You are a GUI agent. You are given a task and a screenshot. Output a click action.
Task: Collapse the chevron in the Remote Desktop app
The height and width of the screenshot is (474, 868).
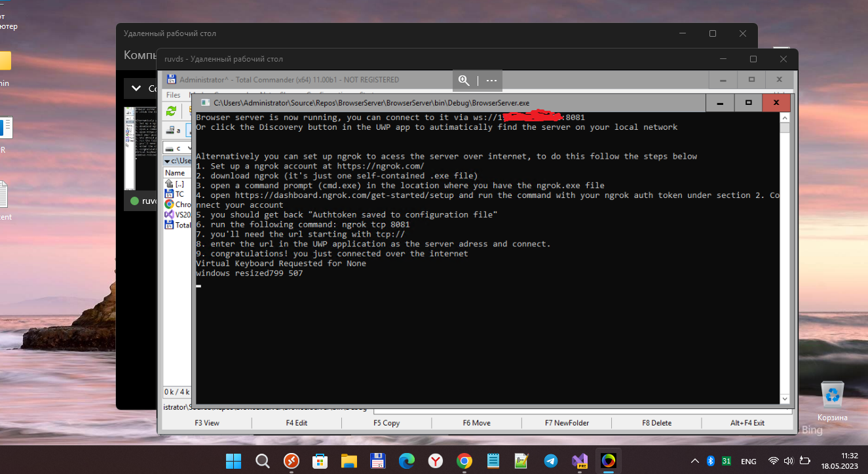point(136,89)
